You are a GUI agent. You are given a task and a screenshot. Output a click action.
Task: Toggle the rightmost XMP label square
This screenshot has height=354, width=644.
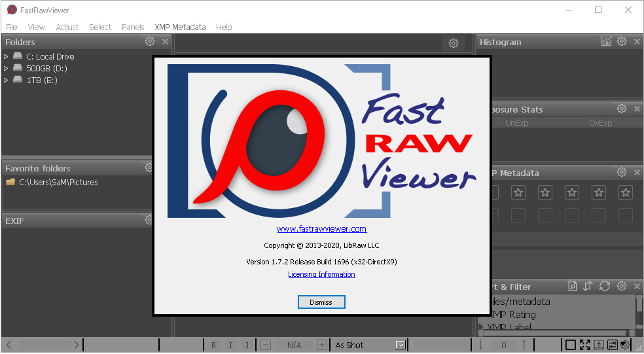(x=626, y=215)
